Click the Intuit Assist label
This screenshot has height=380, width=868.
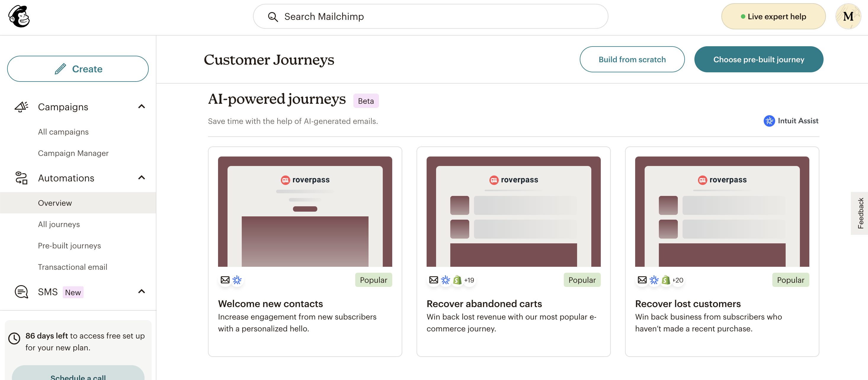798,121
